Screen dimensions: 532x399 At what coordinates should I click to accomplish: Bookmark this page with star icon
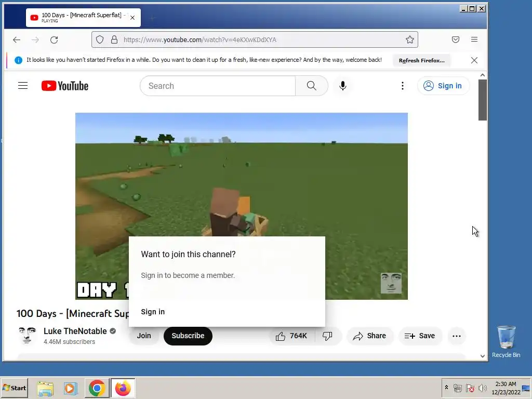tap(409, 39)
